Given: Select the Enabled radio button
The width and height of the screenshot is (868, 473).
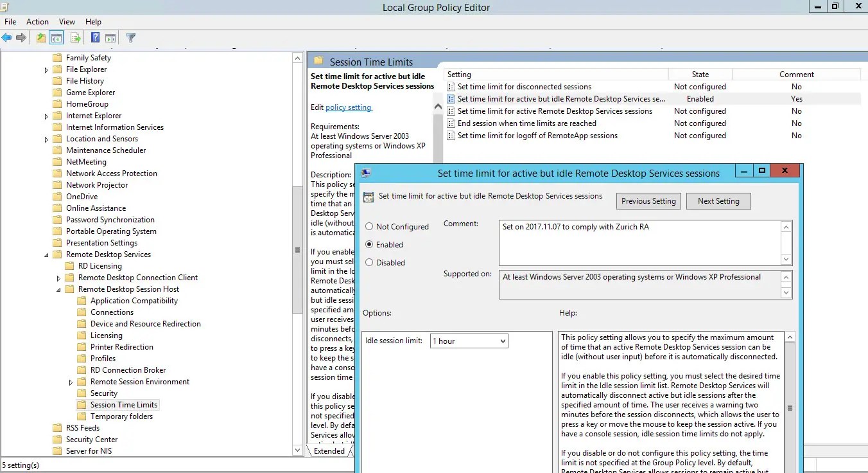Looking at the screenshot, I should 371,244.
